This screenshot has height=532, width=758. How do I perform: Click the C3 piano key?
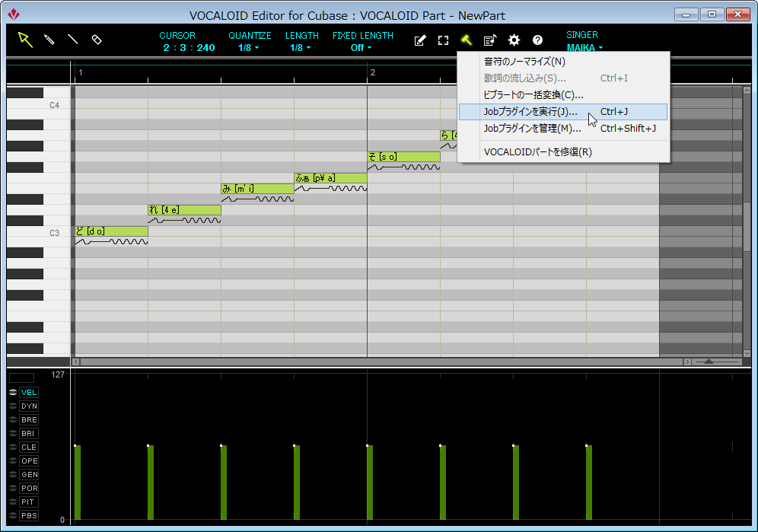39,233
